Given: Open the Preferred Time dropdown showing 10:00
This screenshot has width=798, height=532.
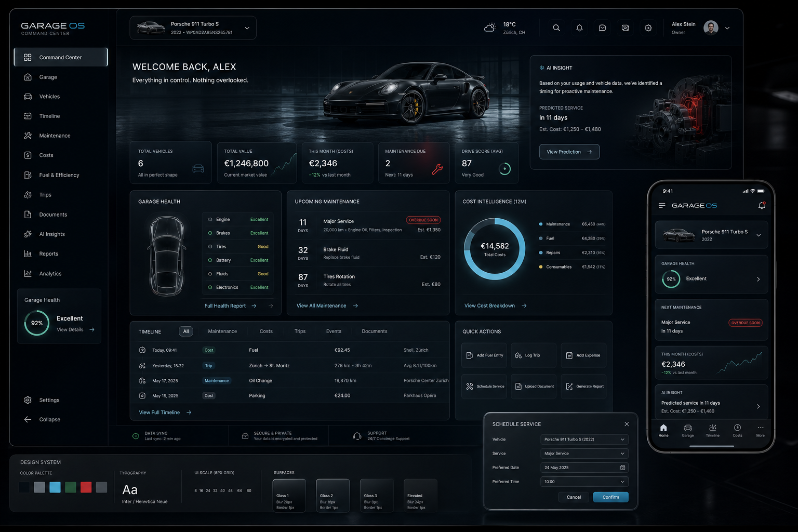Looking at the screenshot, I should tap(584, 482).
